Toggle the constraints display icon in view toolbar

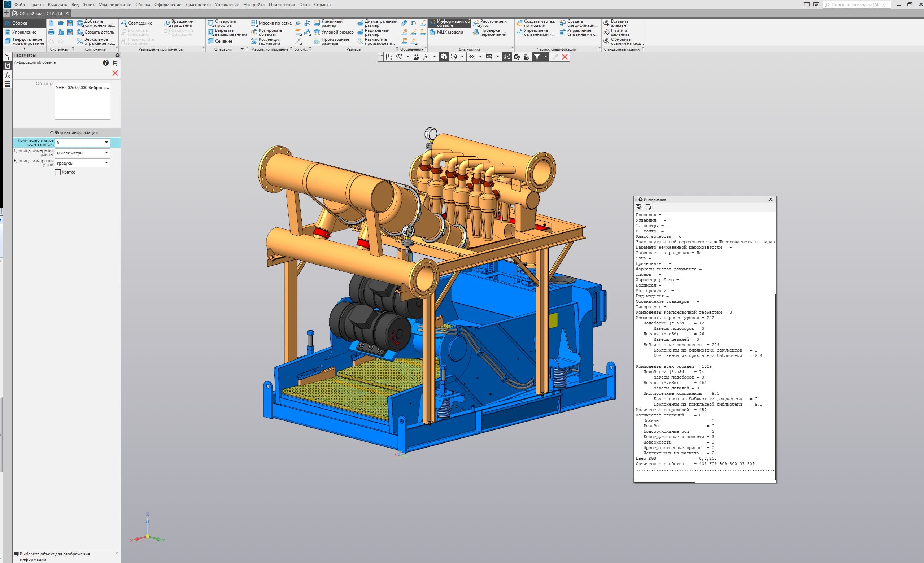507,57
